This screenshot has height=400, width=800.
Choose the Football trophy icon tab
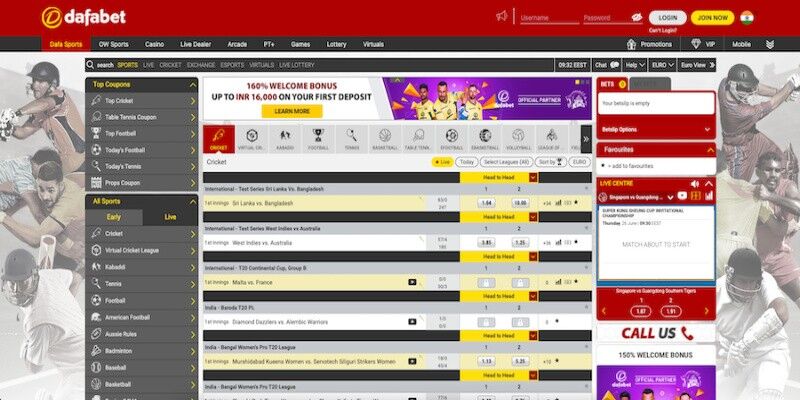[318, 139]
